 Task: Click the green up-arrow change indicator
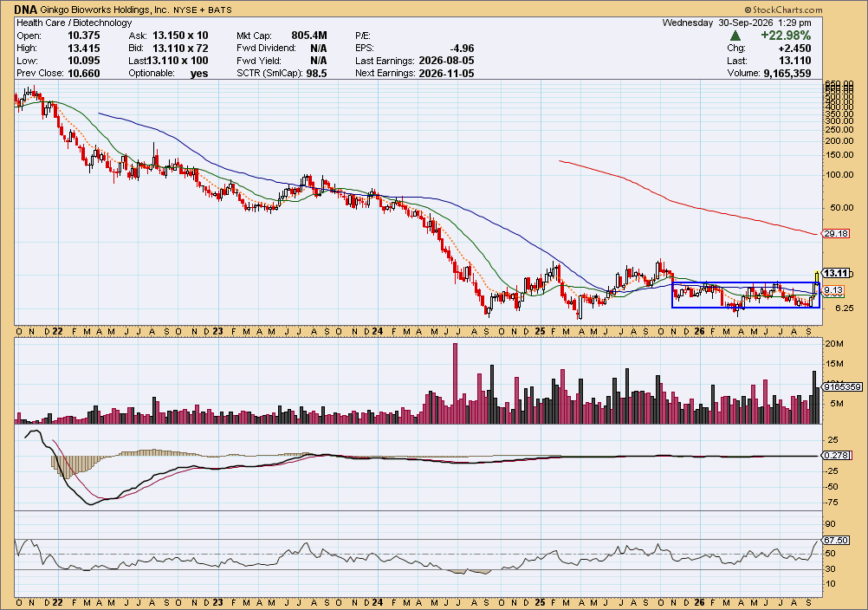[735, 36]
